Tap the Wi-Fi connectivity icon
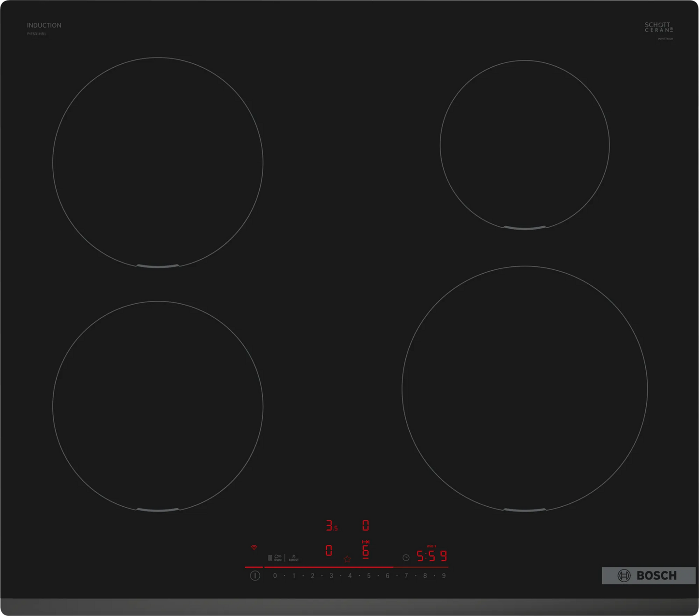Screen dimensions: 699x616 pyautogui.click(x=254, y=547)
